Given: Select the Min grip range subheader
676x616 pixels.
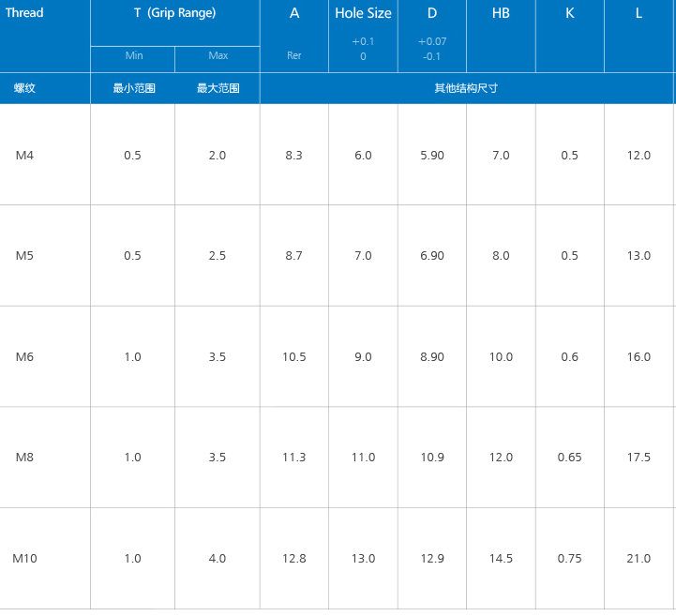Looking at the screenshot, I should (x=133, y=55).
